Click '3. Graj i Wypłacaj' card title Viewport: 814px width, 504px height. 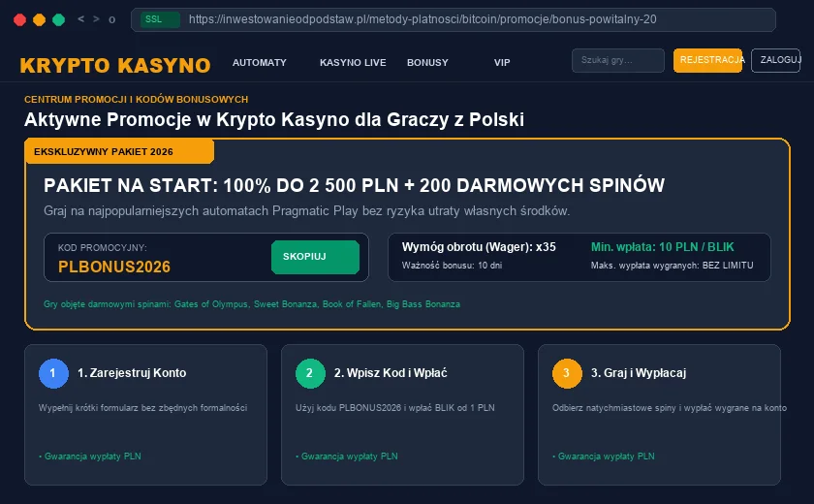639,373
